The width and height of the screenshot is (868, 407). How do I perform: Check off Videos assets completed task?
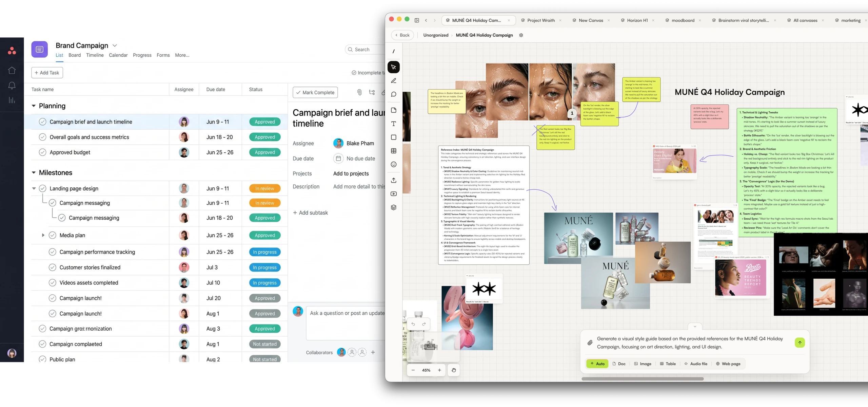52,282
